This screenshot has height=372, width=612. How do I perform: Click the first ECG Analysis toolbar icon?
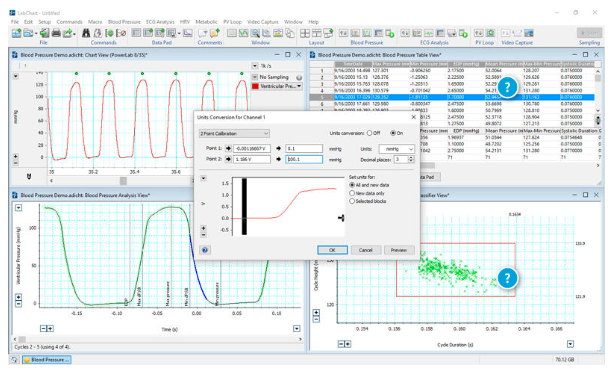coord(405,33)
